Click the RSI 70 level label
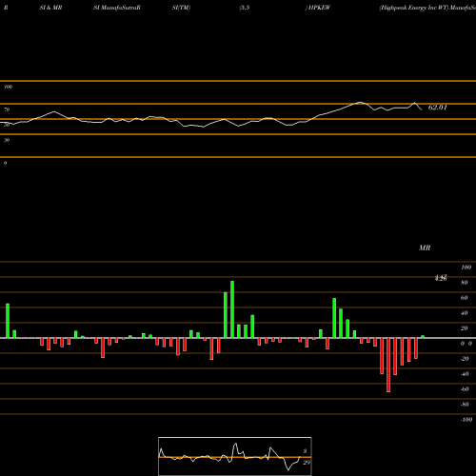Screen dimensions: 476x476 (x=7, y=109)
